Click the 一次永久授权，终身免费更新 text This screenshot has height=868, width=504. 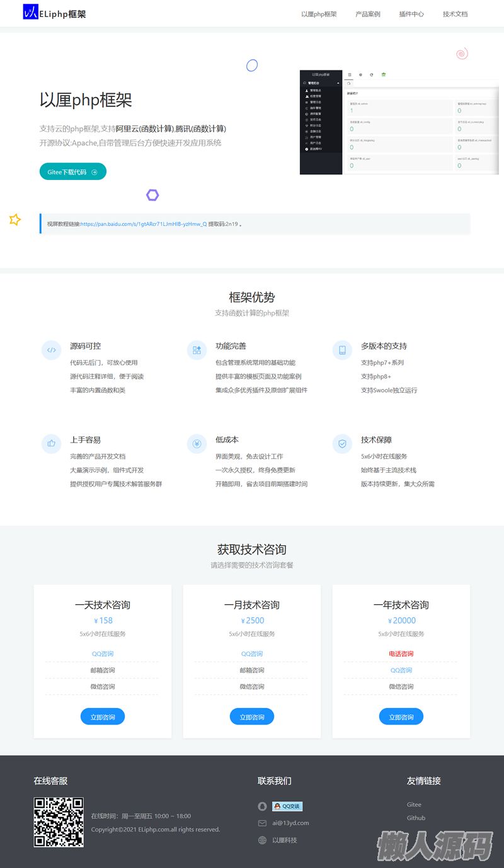255,470
